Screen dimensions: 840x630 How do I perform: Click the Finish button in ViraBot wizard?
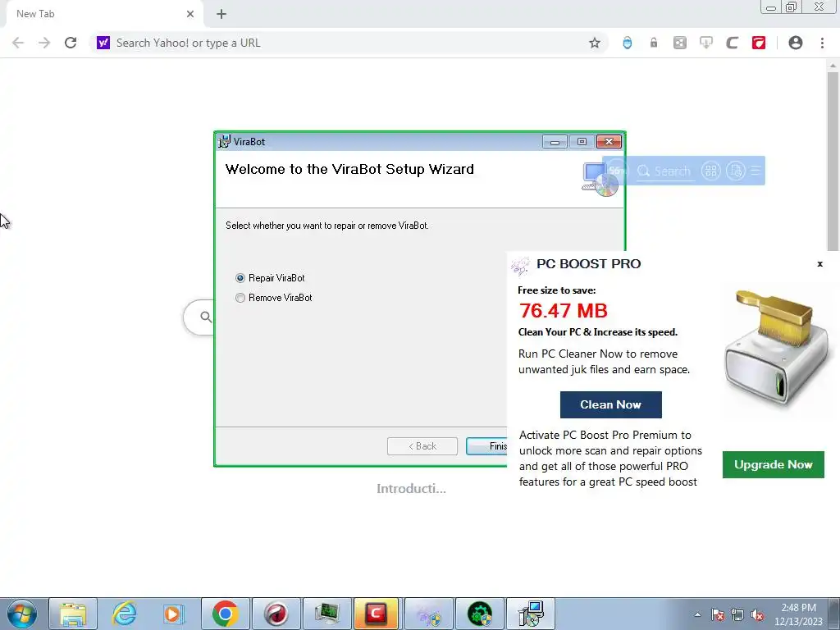[486, 446]
